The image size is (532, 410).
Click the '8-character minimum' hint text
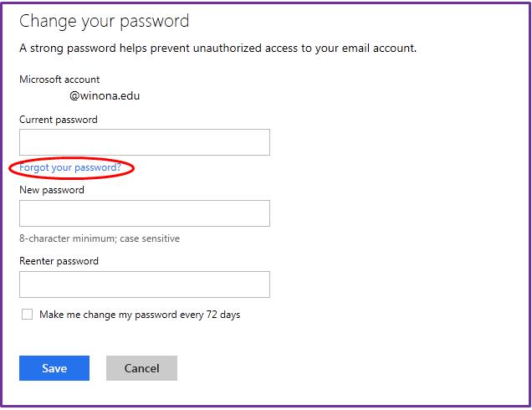pyautogui.click(x=67, y=238)
